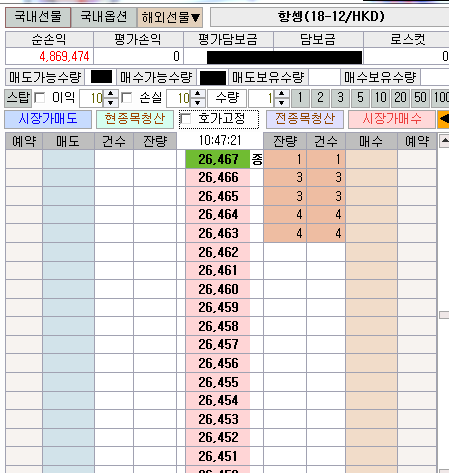Increase the 이익 value with up arrow
The width and height of the screenshot is (449, 473).
[x=111, y=94]
